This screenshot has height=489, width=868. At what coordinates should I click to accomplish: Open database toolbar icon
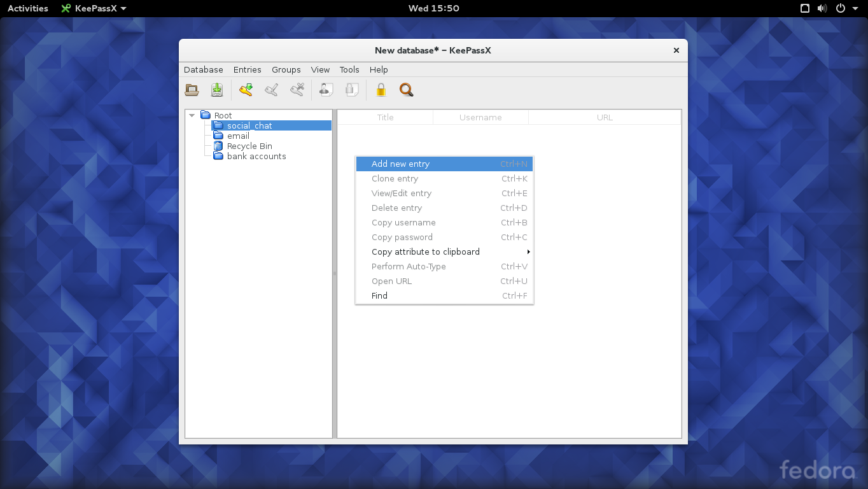(x=192, y=90)
